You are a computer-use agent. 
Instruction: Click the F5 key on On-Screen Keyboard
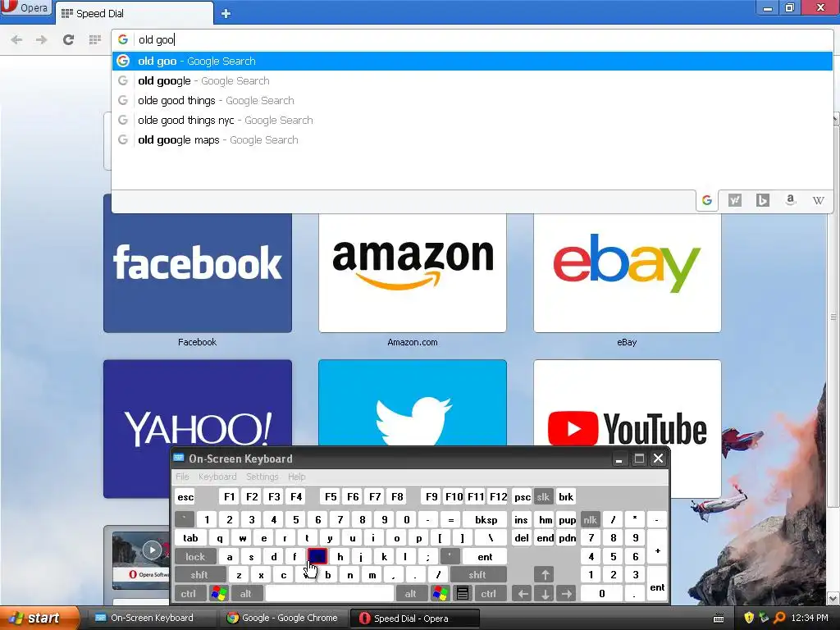[331, 497]
